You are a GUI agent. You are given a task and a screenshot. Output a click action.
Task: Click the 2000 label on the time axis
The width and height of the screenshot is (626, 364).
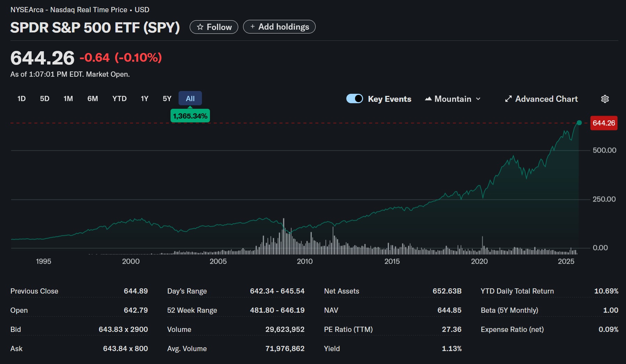tap(131, 261)
